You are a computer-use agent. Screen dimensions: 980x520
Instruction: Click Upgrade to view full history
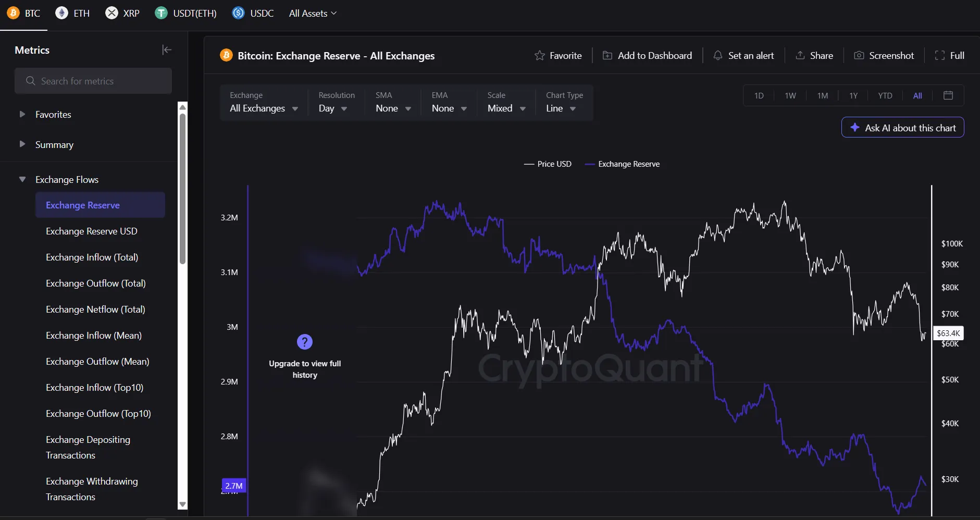tap(305, 369)
